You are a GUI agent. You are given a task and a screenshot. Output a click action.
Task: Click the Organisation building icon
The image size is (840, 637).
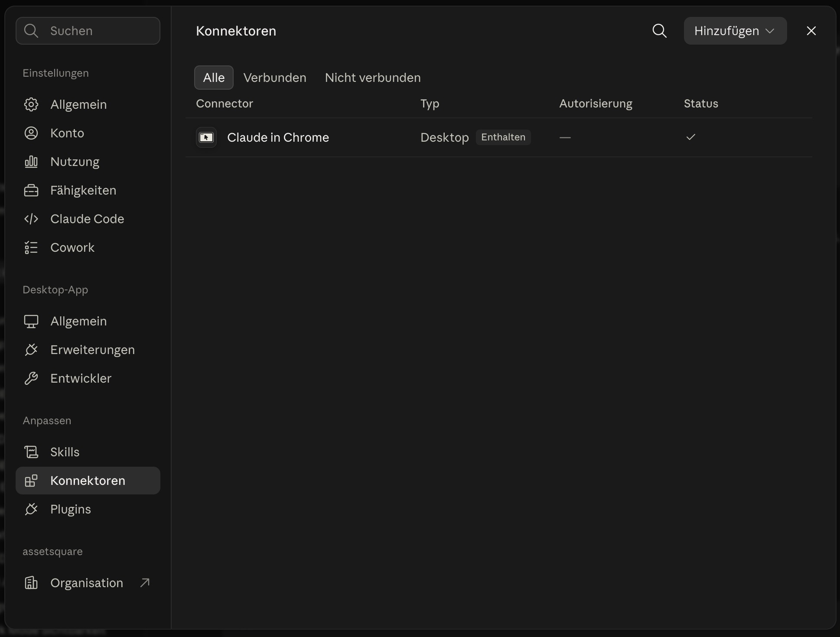point(31,583)
